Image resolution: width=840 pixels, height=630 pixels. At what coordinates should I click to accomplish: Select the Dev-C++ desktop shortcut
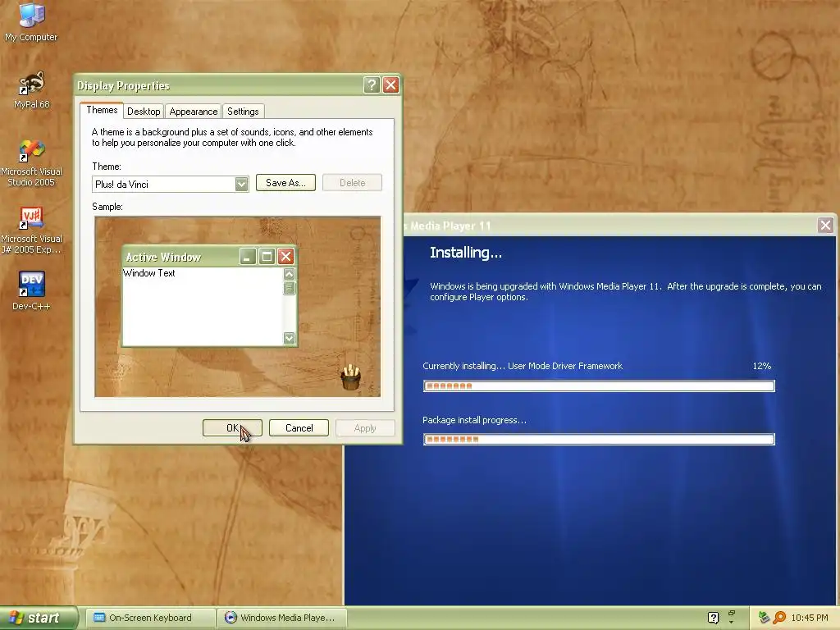click(x=31, y=291)
